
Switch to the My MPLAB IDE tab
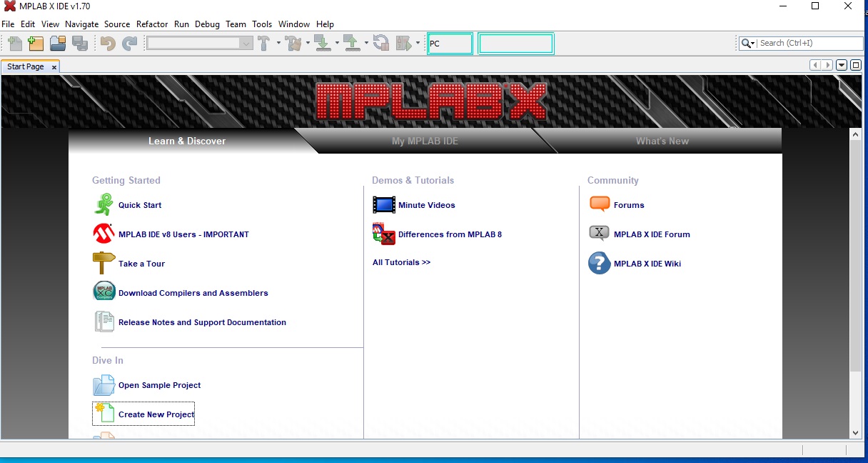coord(425,141)
